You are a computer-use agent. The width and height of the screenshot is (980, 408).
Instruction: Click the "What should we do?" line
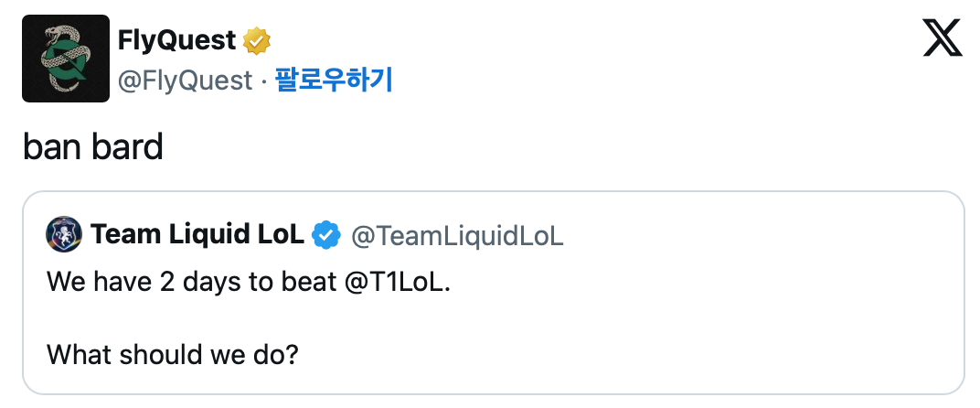click(x=173, y=353)
